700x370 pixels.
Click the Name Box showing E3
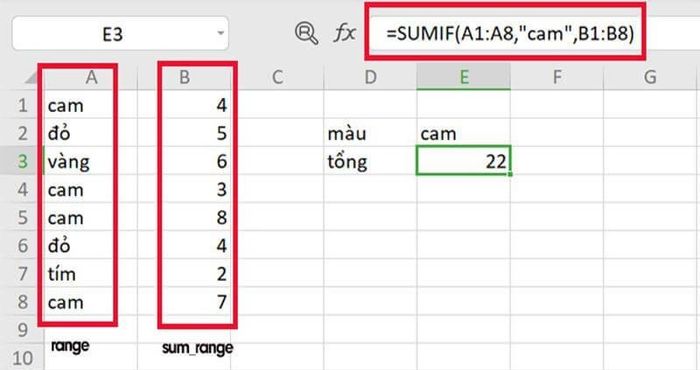[120, 33]
